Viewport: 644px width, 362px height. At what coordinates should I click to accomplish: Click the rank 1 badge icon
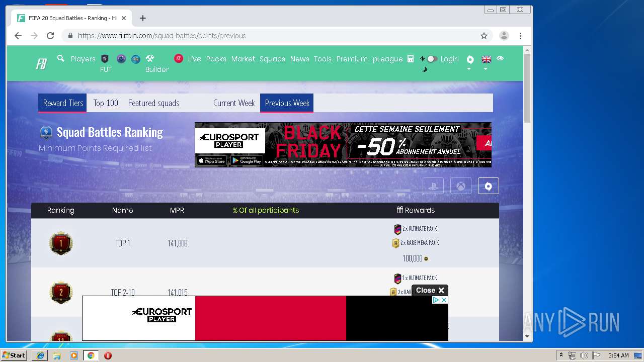coord(61,243)
